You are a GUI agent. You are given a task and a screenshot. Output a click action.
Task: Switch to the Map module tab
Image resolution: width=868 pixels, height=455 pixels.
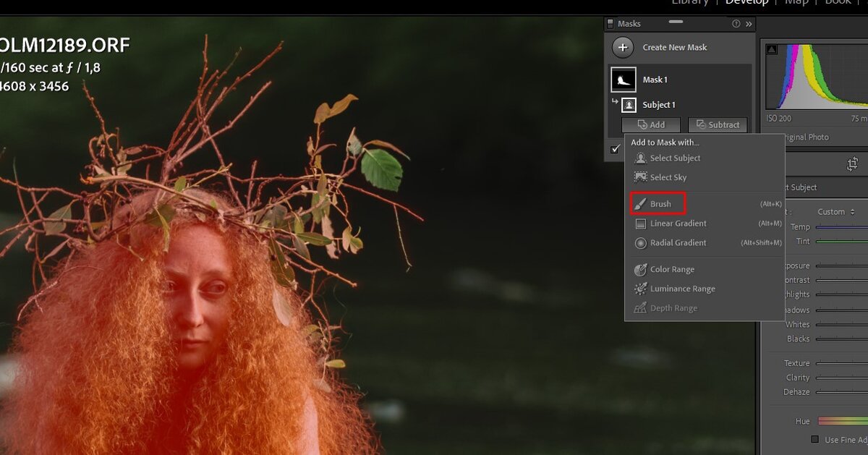tap(796, 3)
